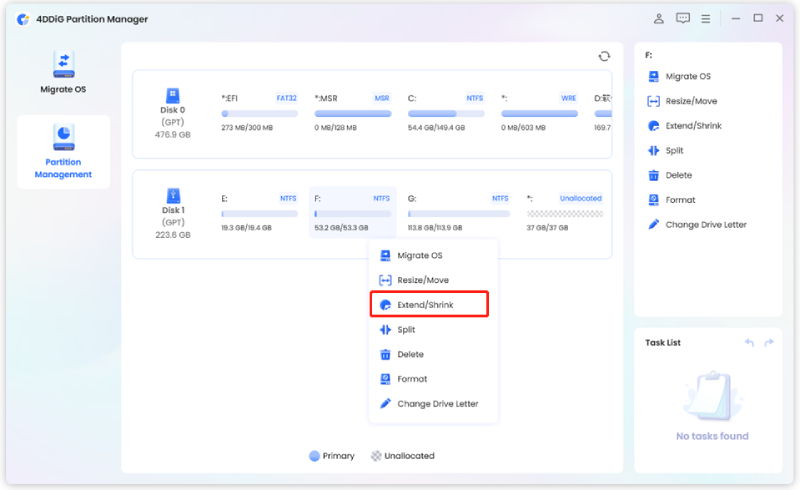Click Change Drive Letter pencil in right panel
The width and height of the screenshot is (800, 490).
click(654, 225)
